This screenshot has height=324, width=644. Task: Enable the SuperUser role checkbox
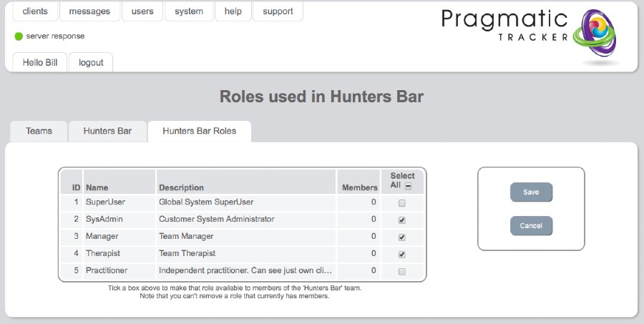(401, 203)
